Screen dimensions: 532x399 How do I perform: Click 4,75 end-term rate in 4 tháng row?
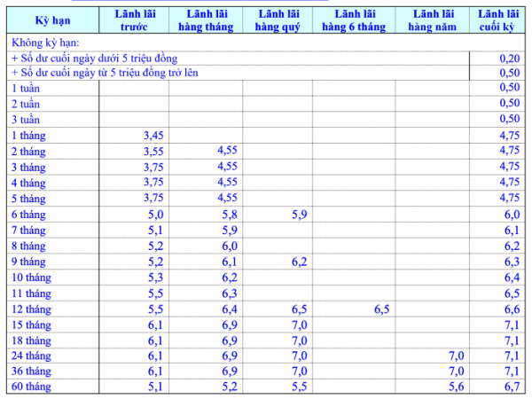[510, 182]
